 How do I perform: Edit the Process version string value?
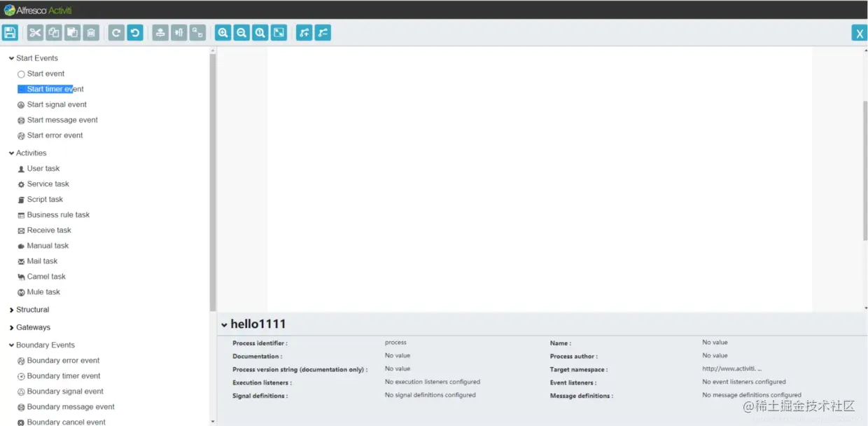(398, 369)
